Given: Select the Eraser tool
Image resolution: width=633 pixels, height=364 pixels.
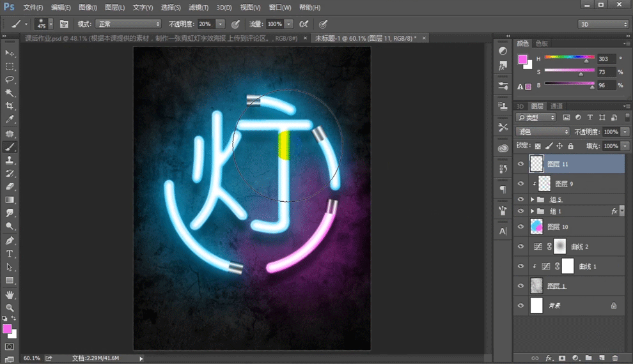Looking at the screenshot, I should 10,186.
